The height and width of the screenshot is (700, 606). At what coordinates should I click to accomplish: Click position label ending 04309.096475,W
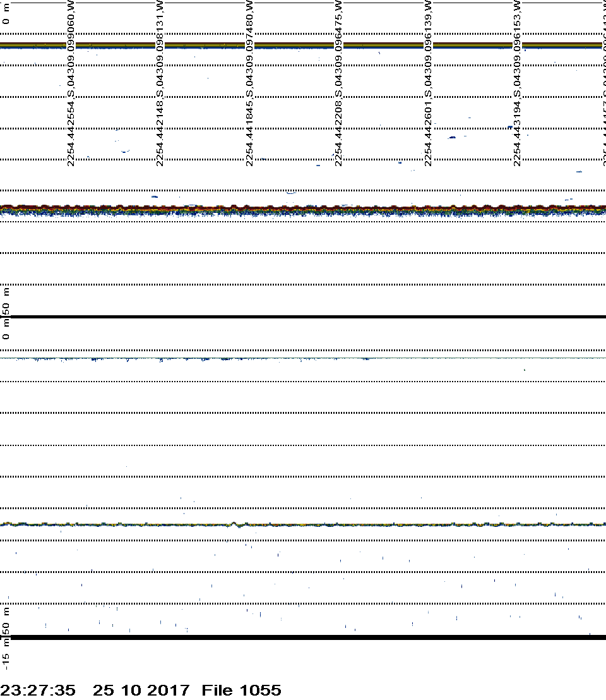[x=338, y=83]
